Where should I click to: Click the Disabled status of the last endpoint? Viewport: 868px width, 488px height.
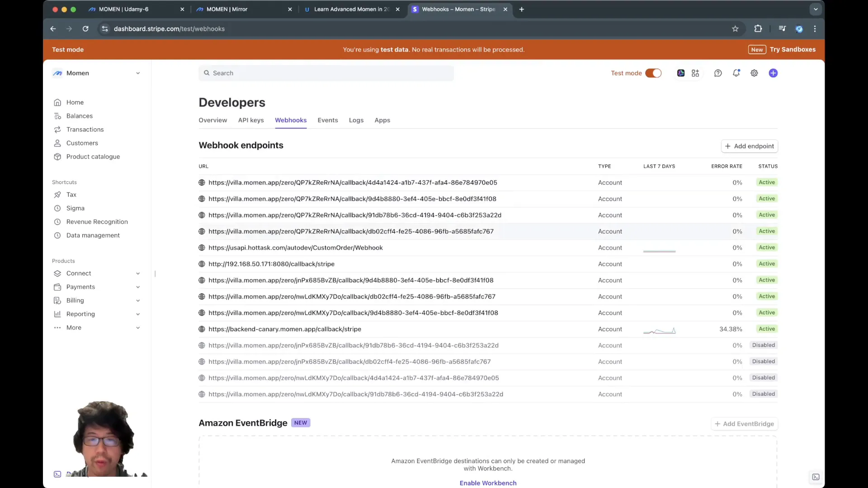pos(763,394)
